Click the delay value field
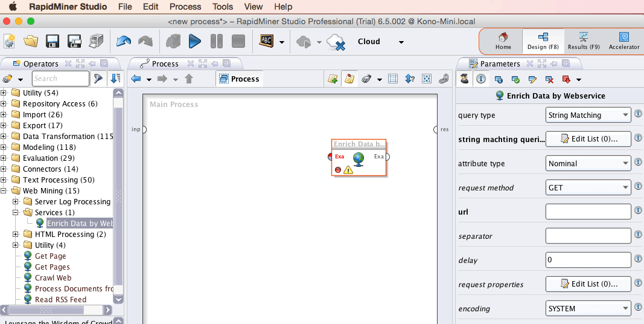 click(x=588, y=260)
